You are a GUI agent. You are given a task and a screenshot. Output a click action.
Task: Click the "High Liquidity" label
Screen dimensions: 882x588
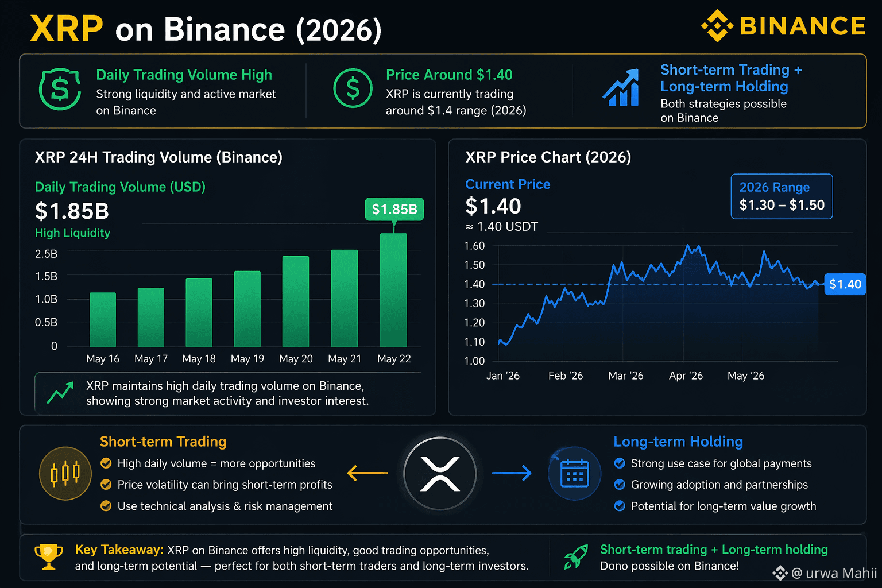(72, 233)
